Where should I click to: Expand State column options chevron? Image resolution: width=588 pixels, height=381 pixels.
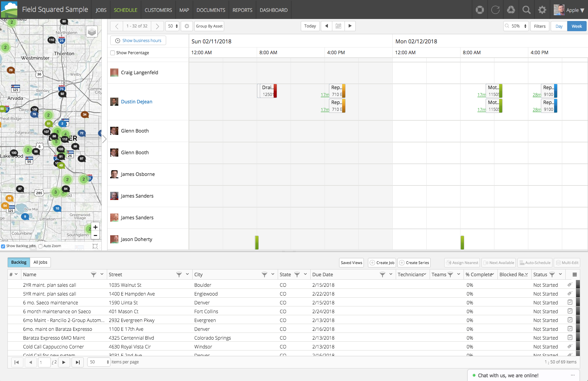pyautogui.click(x=305, y=274)
